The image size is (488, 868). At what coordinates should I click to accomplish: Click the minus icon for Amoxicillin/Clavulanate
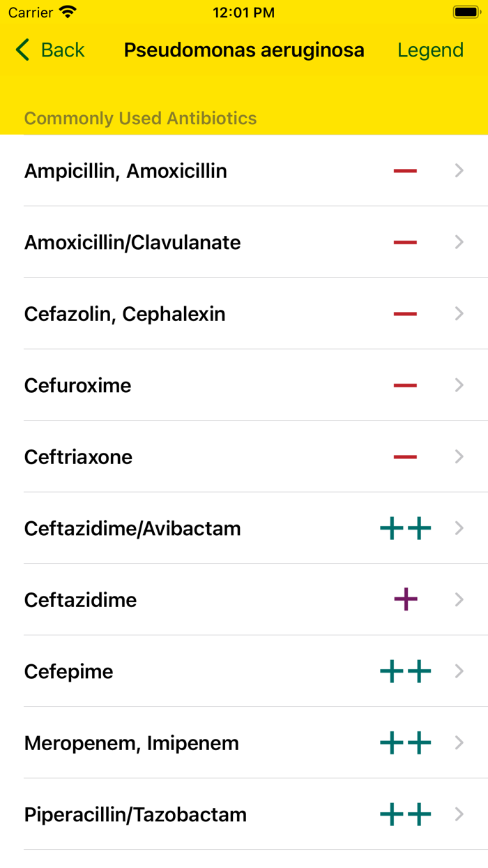[x=404, y=242]
